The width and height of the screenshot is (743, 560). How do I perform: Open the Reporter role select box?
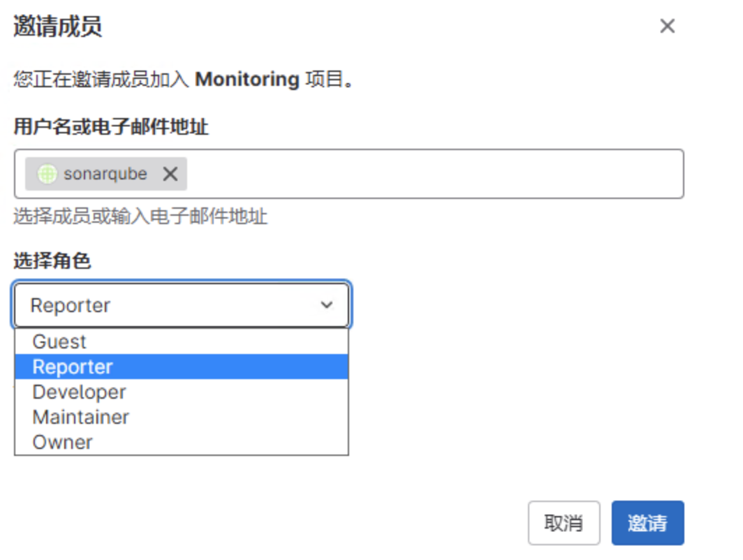point(182,304)
